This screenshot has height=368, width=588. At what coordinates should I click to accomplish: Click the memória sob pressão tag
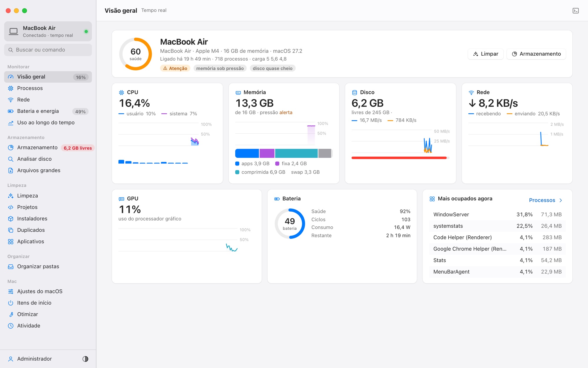[220, 68]
